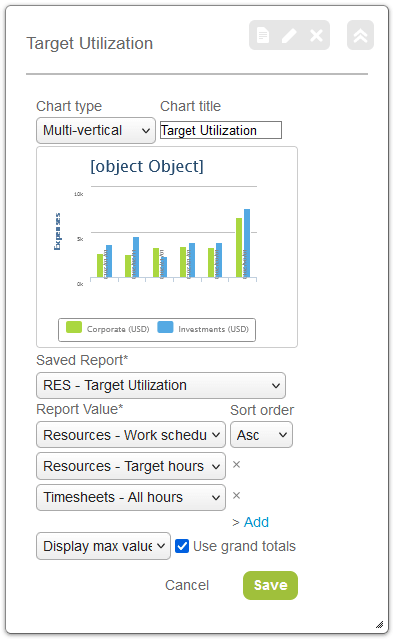Viewport: 394px width, 640px height.
Task: Click the Add link
Action: tap(256, 522)
